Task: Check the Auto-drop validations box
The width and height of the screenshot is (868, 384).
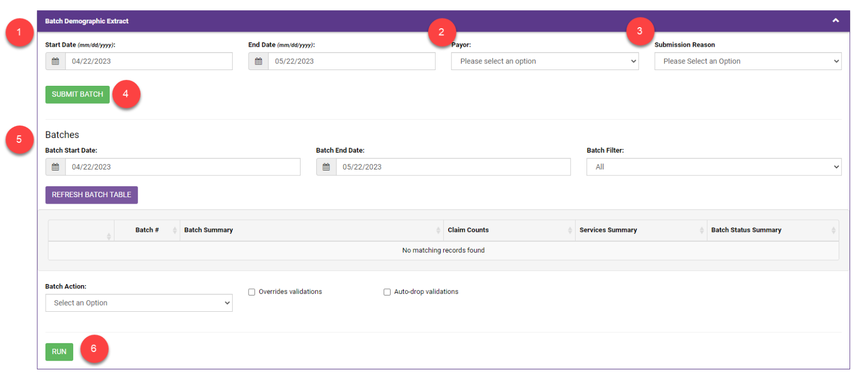Action: [387, 292]
